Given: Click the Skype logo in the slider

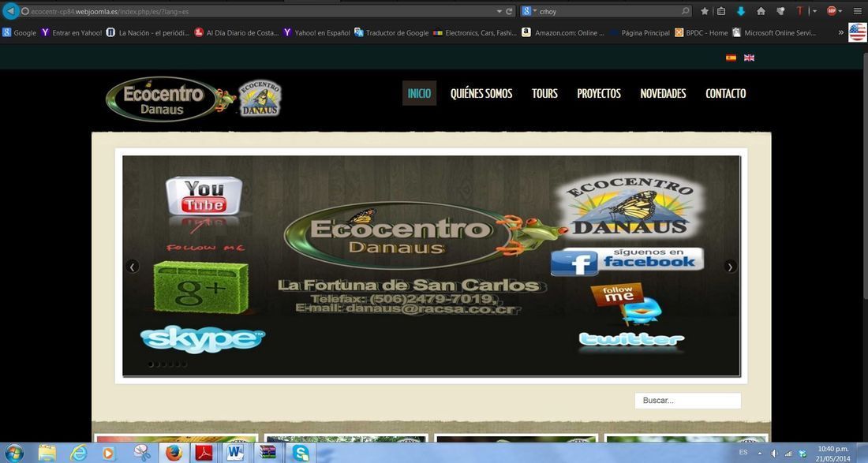Looking at the screenshot, I should 203,338.
